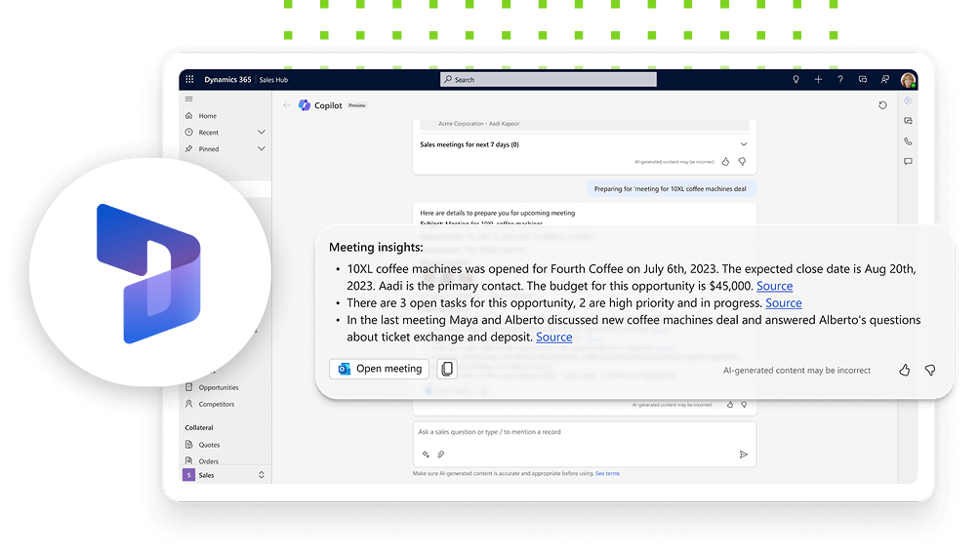Click the Search box in top bar
980x556 pixels.
549,79
